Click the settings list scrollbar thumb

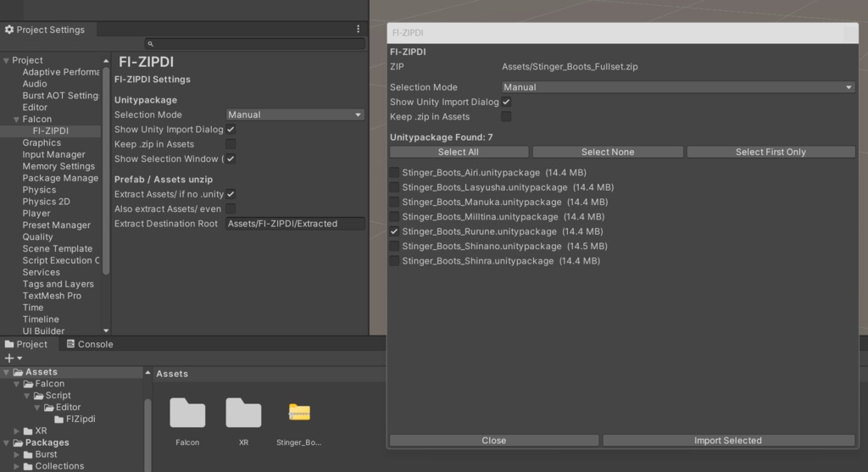[106, 170]
